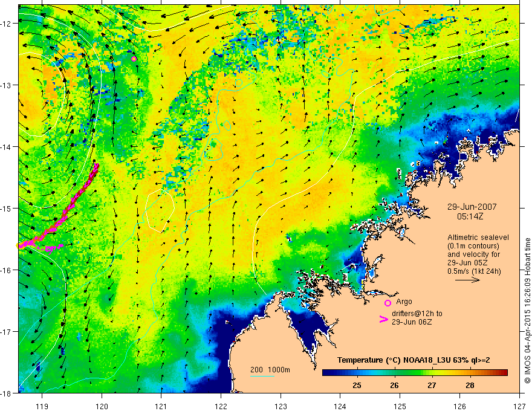
Task: Click the '-13' latitude axis label
Action: [7, 85]
